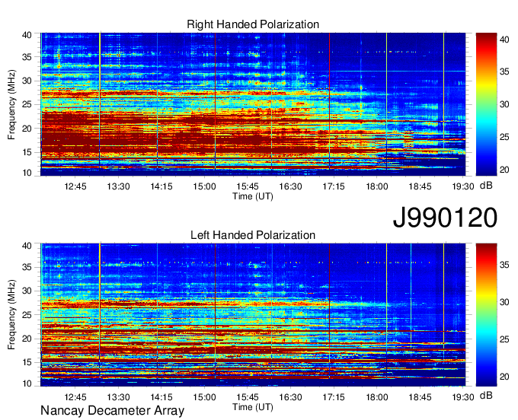Click 18:45 tick label on bottom plot
Viewport: 518px width, 420px height.
[x=420, y=397]
